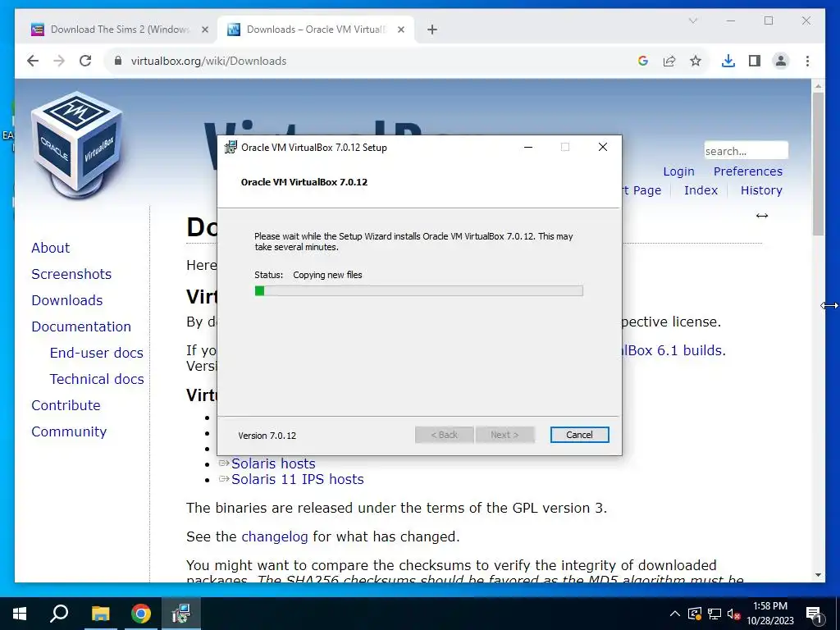
Task: Open the changelog link
Action: tap(274, 536)
